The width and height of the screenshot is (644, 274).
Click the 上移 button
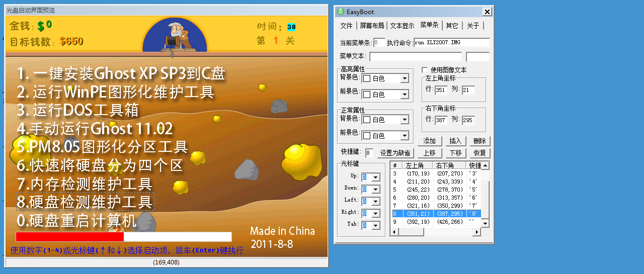tap(430, 153)
